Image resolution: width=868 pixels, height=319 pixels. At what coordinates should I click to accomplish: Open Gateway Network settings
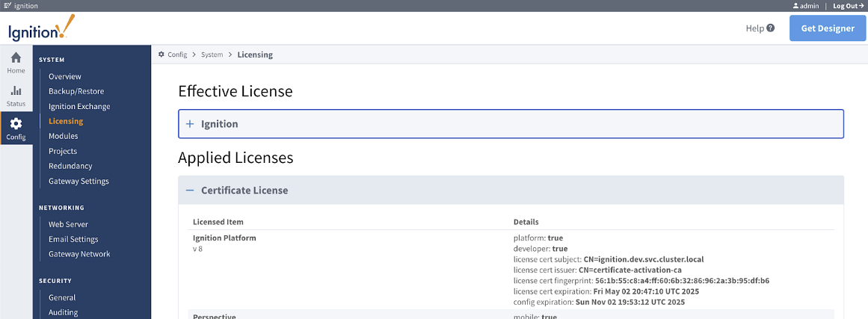[79, 254]
